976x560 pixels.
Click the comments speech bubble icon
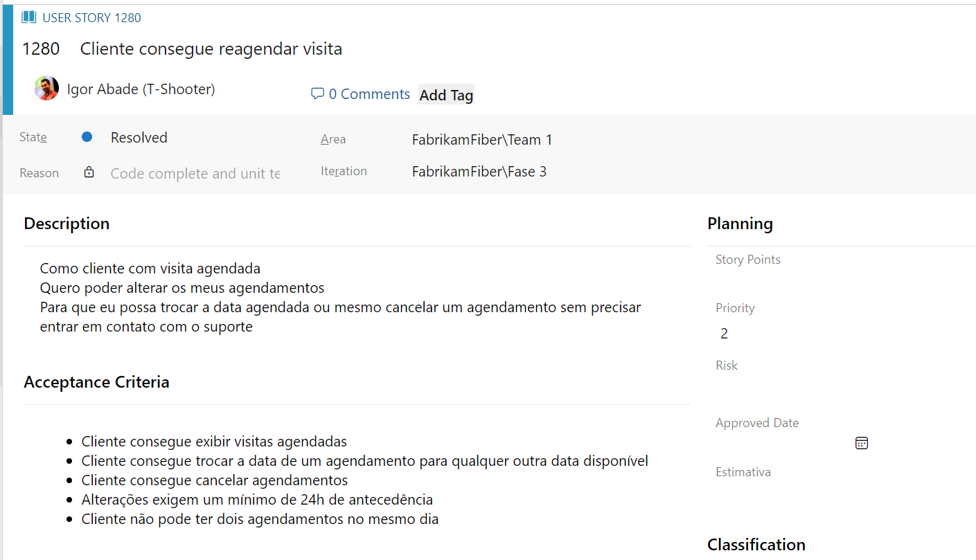click(317, 93)
